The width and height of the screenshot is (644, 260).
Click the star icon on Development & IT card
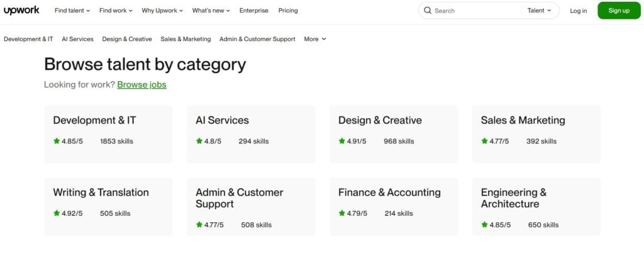coord(57,141)
